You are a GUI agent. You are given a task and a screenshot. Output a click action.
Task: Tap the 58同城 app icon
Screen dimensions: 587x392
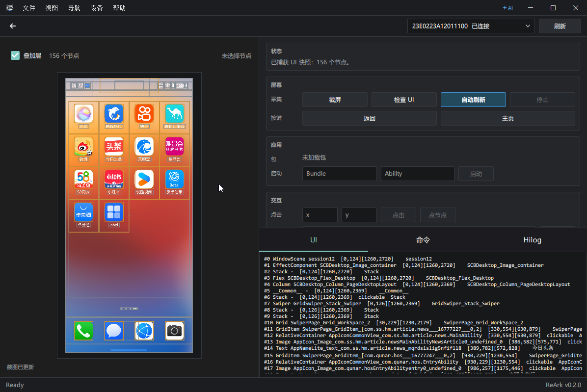tap(83, 179)
